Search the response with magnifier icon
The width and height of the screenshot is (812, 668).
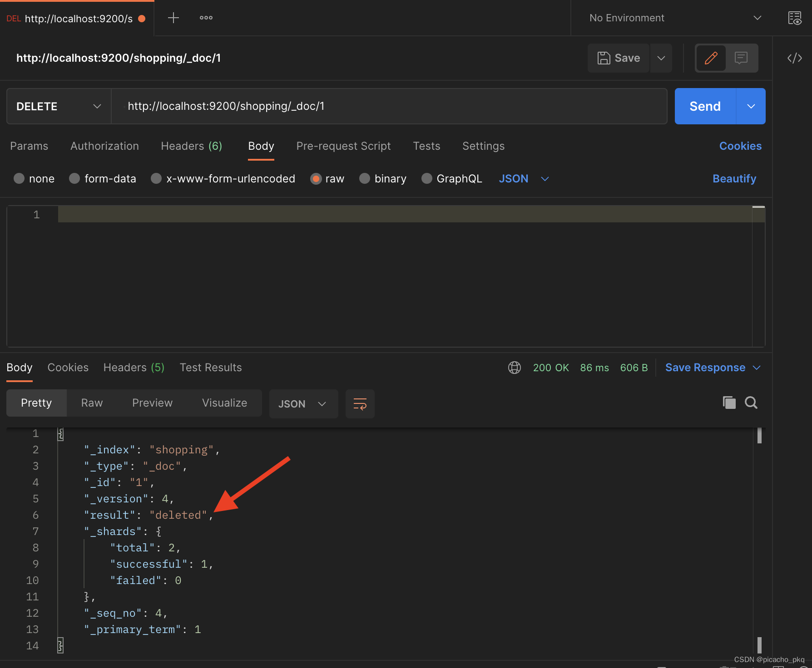751,403
